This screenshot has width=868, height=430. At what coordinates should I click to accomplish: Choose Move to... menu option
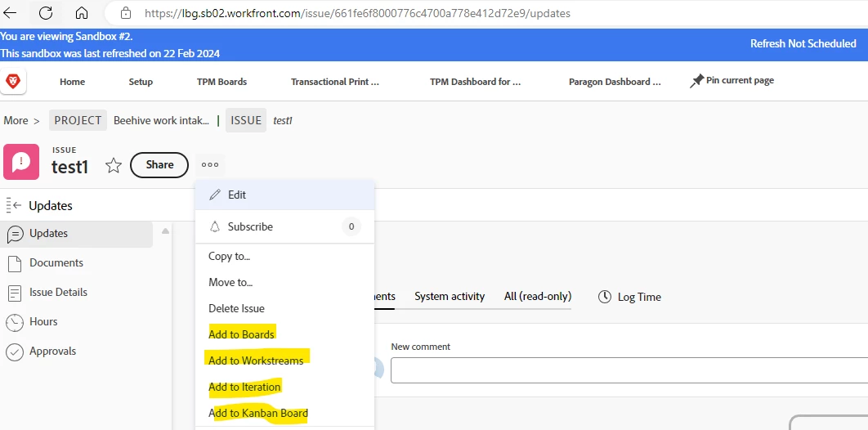[230, 282]
